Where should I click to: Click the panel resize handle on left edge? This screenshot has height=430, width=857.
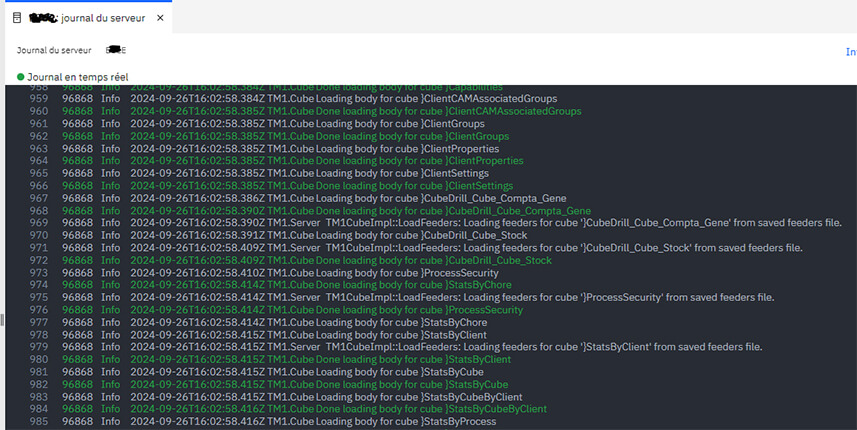2,320
